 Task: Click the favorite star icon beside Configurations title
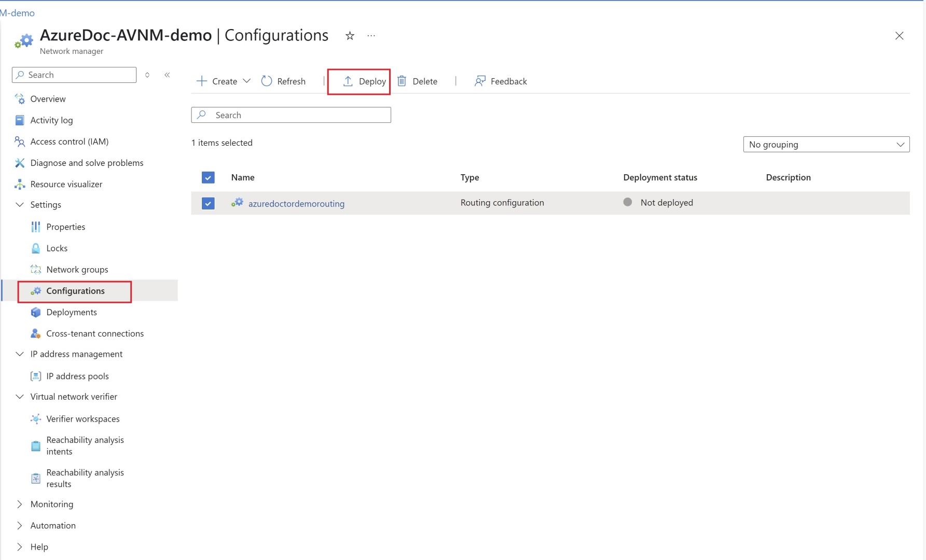pos(350,35)
